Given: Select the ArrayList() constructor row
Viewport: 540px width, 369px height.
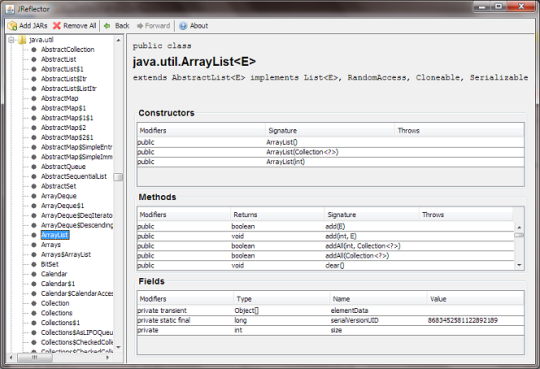Looking at the screenshot, I should point(331,142).
